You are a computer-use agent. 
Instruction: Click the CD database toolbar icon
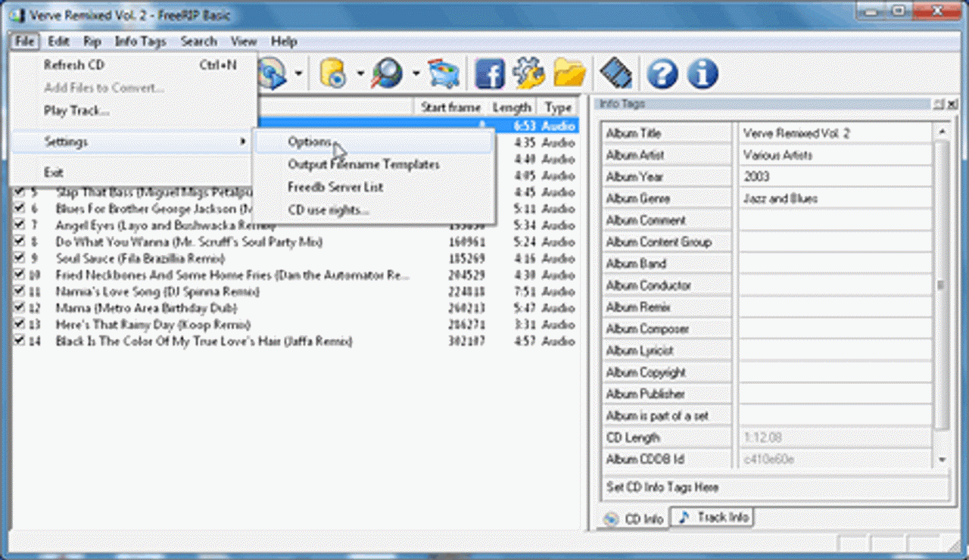(x=333, y=73)
